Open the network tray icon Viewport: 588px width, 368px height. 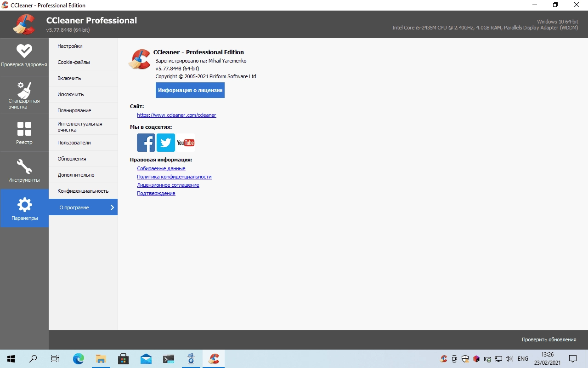(498, 359)
